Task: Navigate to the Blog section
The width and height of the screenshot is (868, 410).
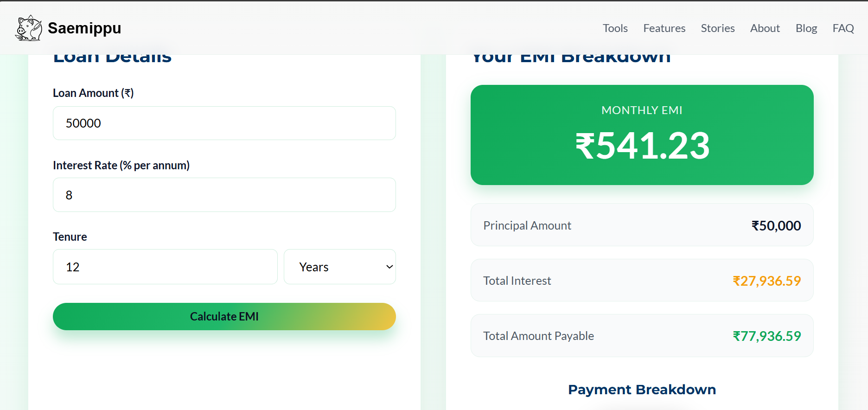Action: click(806, 28)
